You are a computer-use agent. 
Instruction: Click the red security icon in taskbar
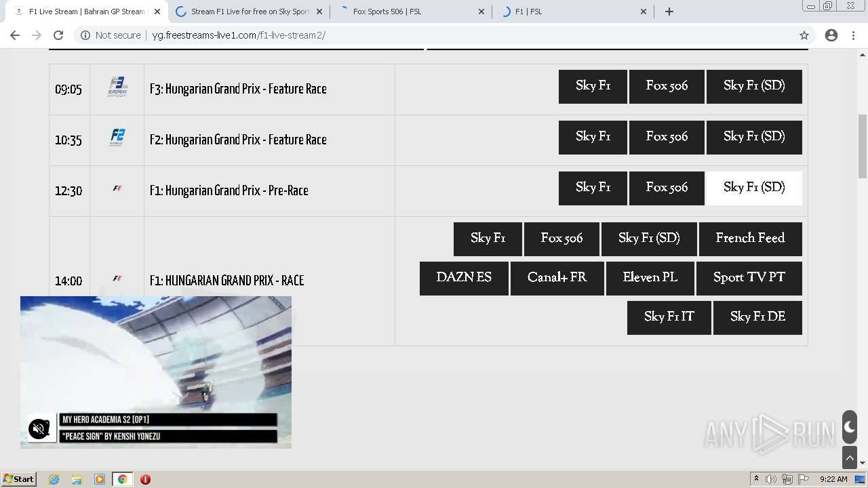(x=145, y=479)
